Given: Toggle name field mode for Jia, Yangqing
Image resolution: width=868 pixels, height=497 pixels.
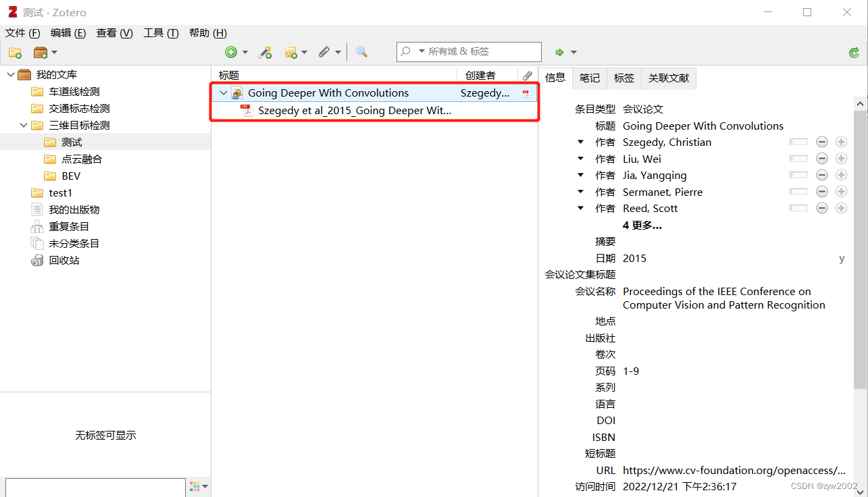Looking at the screenshot, I should click(x=798, y=176).
